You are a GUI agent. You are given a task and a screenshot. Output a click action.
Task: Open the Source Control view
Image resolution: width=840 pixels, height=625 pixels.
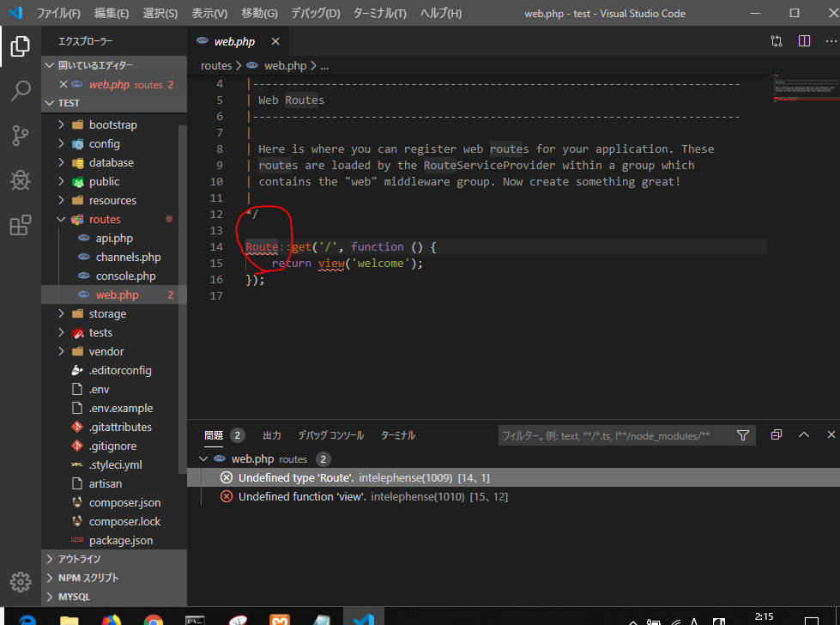(x=21, y=136)
